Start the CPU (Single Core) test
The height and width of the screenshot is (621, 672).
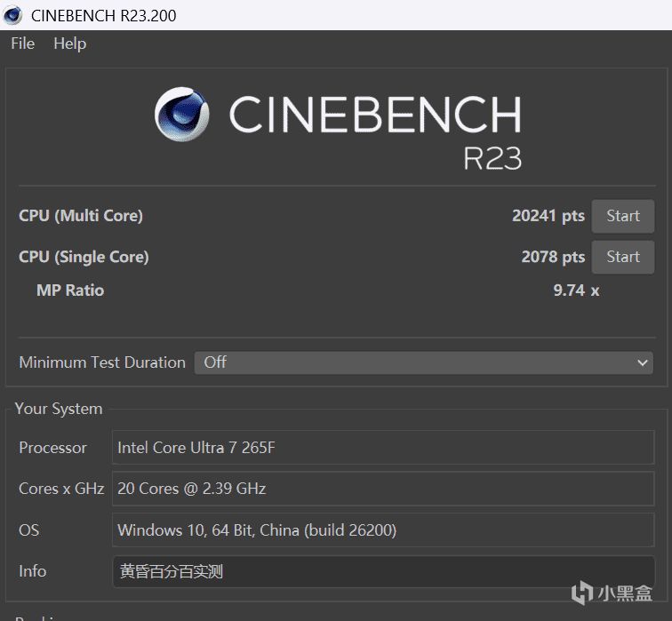(622, 257)
